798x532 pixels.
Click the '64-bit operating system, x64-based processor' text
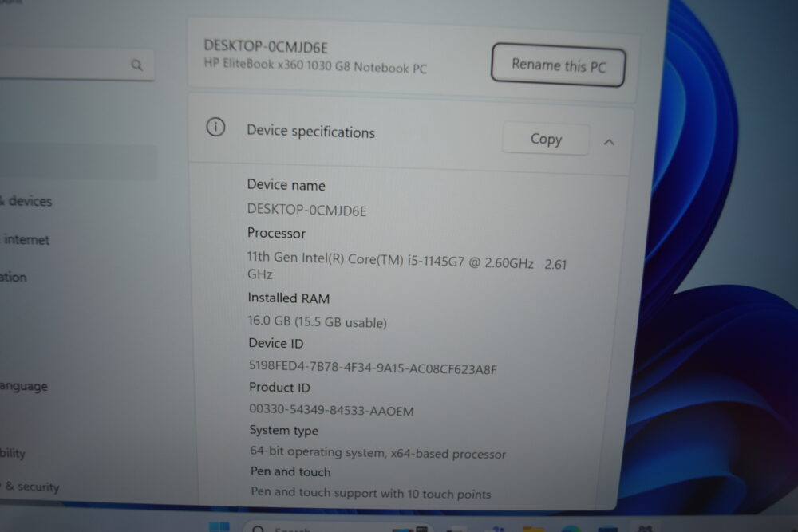(377, 452)
